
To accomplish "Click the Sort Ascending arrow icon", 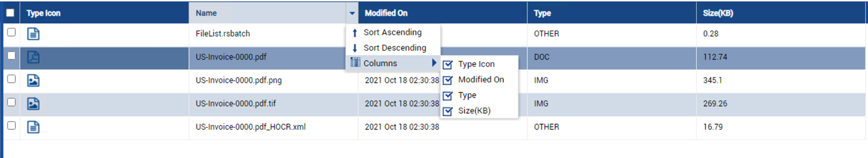I will (355, 33).
